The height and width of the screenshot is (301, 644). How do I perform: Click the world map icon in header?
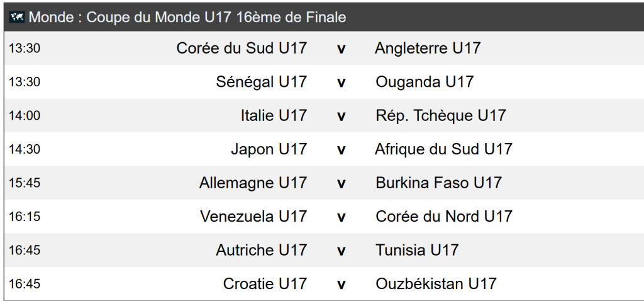[17, 17]
